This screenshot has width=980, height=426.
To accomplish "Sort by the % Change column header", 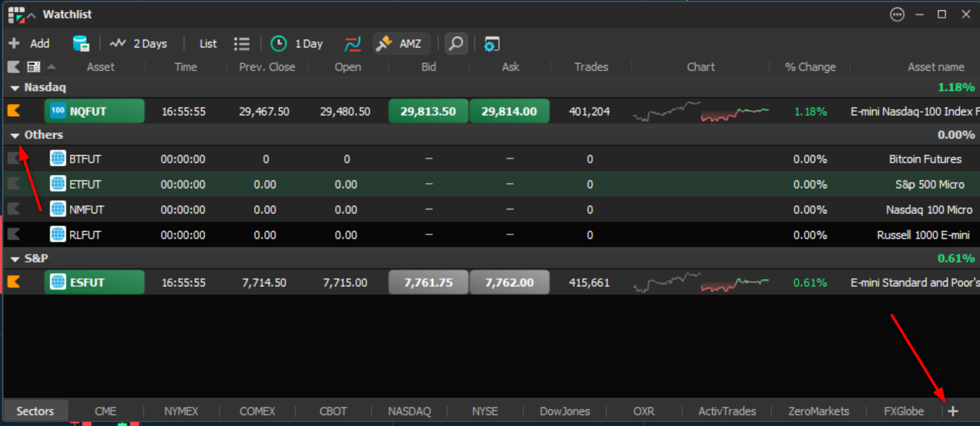I will pos(810,67).
